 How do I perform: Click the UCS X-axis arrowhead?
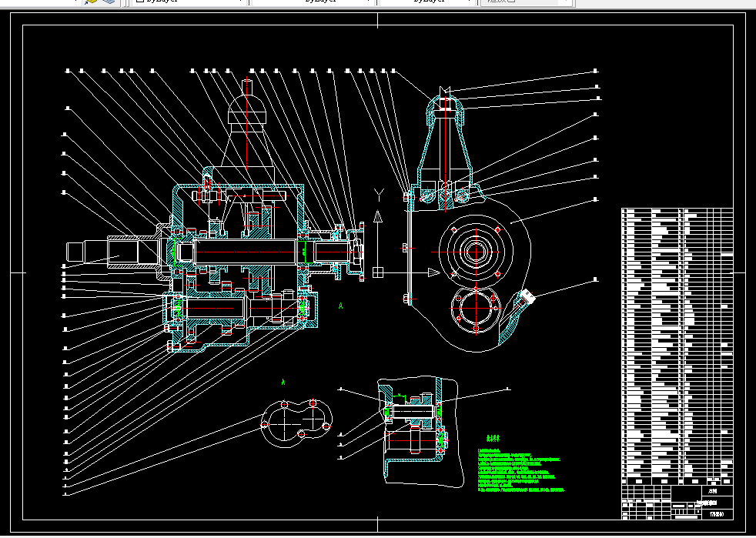point(434,273)
